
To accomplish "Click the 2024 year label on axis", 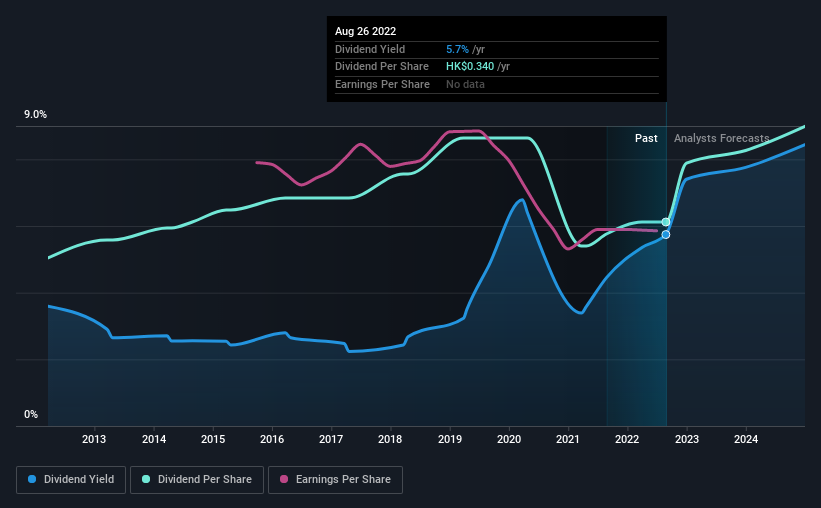I will tap(746, 439).
